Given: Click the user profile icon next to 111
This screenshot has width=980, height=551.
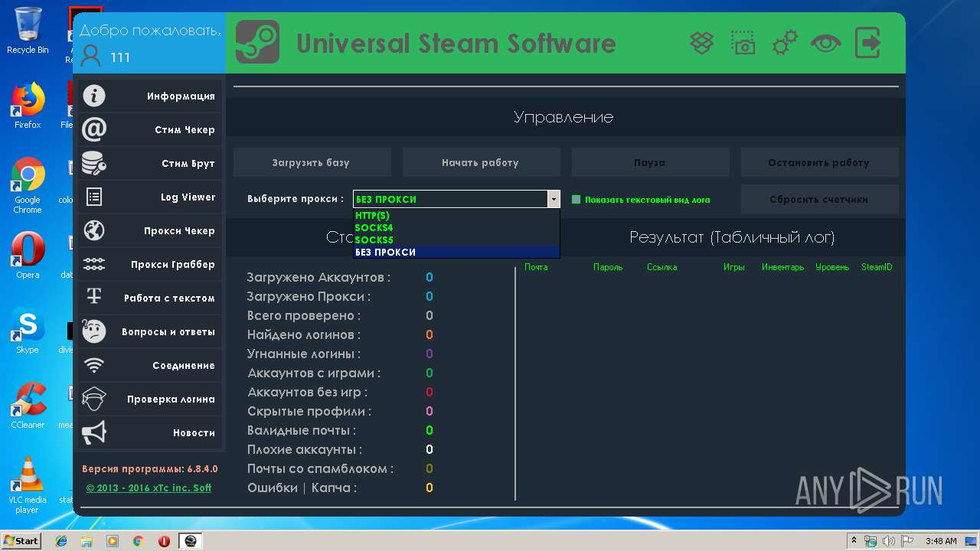Looking at the screenshot, I should (90, 56).
